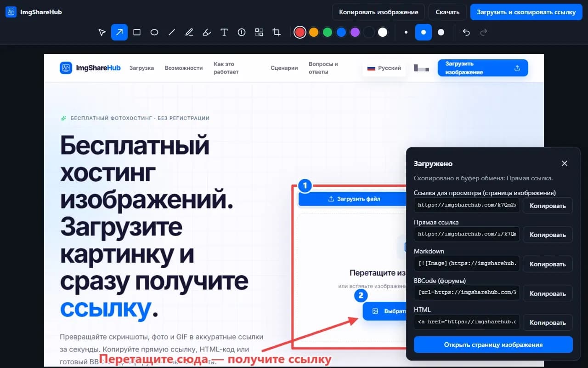The width and height of the screenshot is (588, 368).
Task: Copy the BBCode (форумы) code
Action: [x=548, y=293]
